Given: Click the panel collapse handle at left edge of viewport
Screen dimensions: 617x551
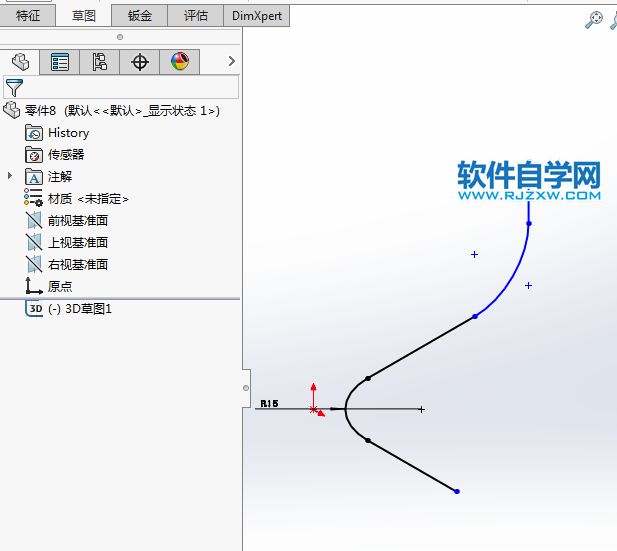Looking at the screenshot, I should tap(246, 388).
